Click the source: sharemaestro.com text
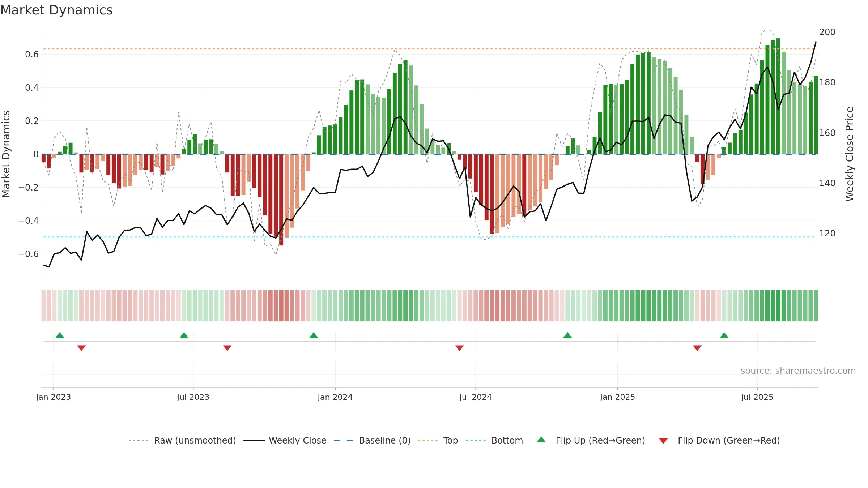 (798, 371)
